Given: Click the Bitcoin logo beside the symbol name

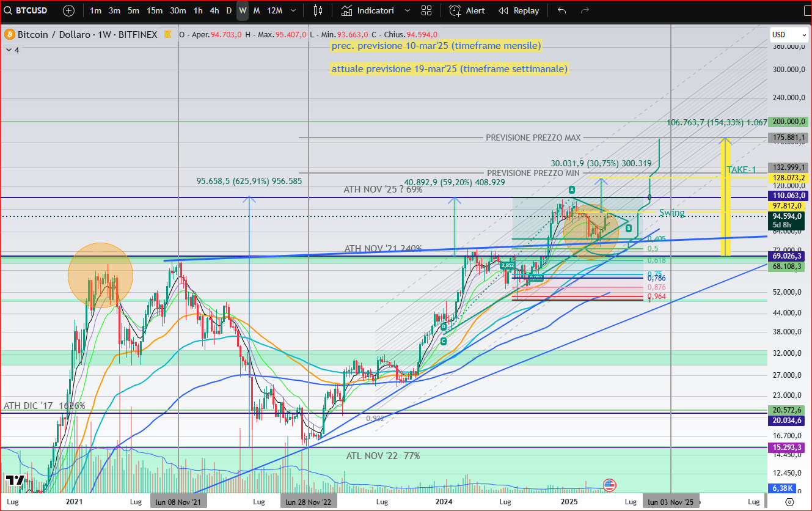Looking at the screenshot, I should [9, 35].
